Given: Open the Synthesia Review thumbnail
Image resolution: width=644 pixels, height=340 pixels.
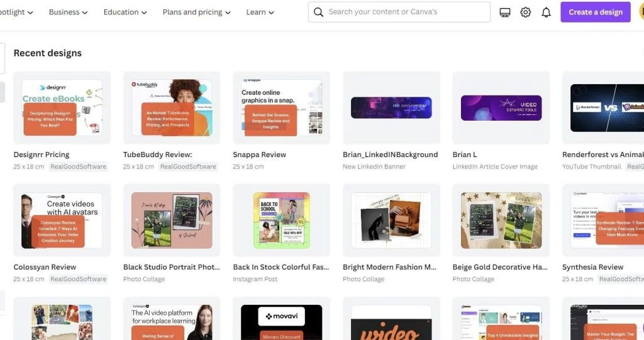Looking at the screenshot, I should (x=603, y=220).
